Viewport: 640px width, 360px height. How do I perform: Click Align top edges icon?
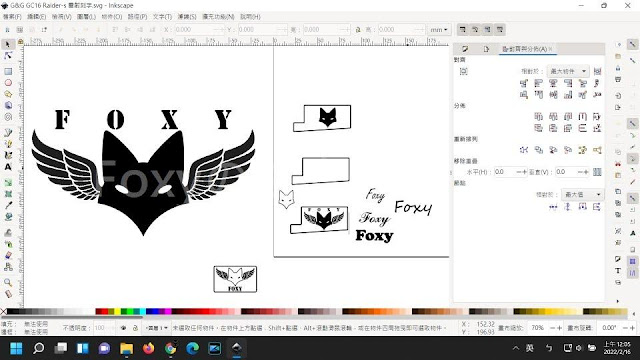[538, 95]
